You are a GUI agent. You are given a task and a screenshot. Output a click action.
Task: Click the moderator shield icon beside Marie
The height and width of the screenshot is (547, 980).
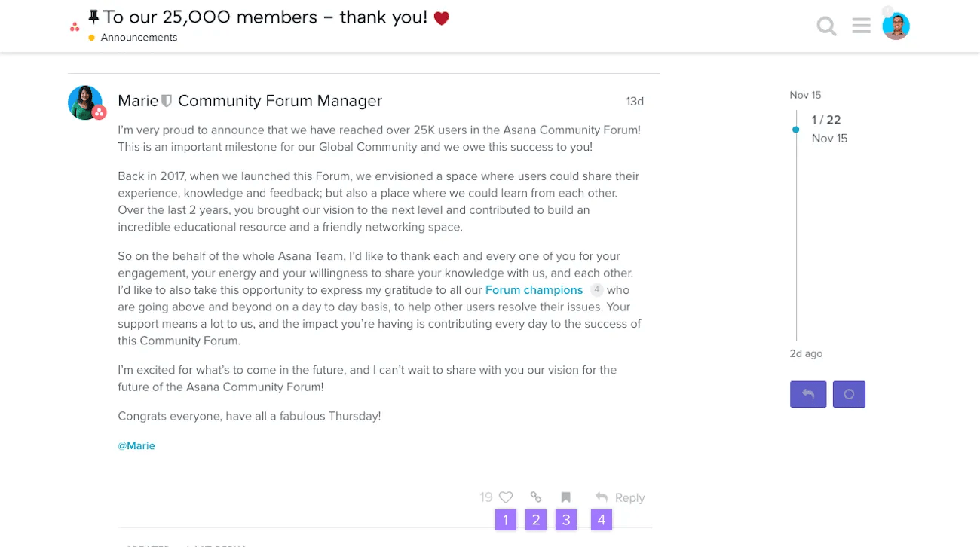coord(166,99)
